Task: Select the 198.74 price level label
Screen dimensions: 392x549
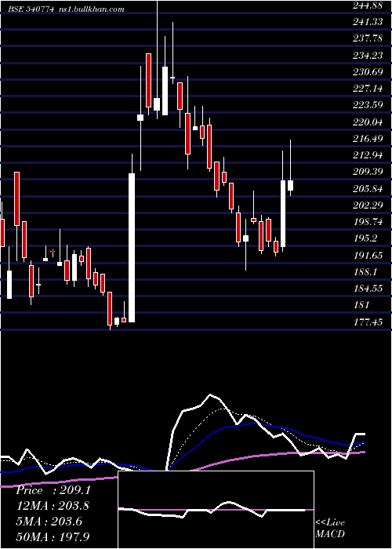Action: coord(368,222)
